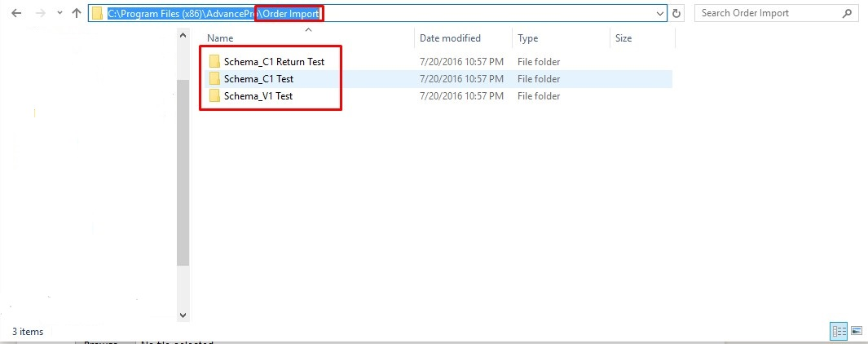This screenshot has height=344, width=868.
Task: Sort by the Type column header
Action: (x=528, y=38)
